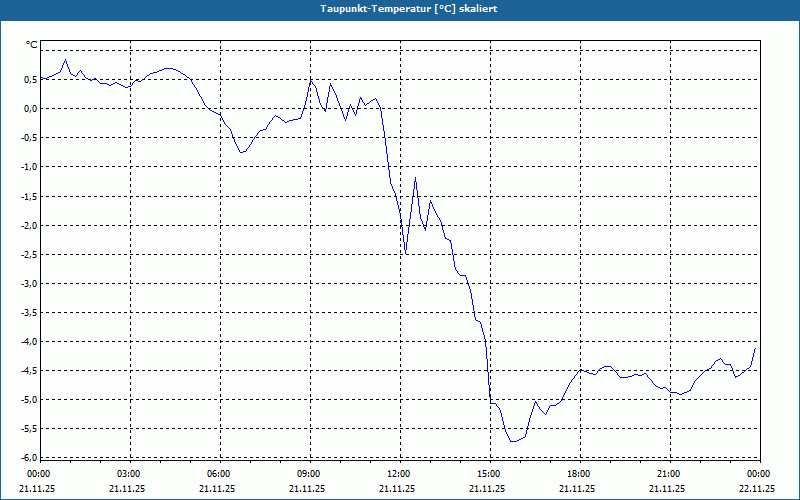The width and height of the screenshot is (800, 500).
Task: Click the '-1,5' y-axis label
Action: tap(30, 196)
